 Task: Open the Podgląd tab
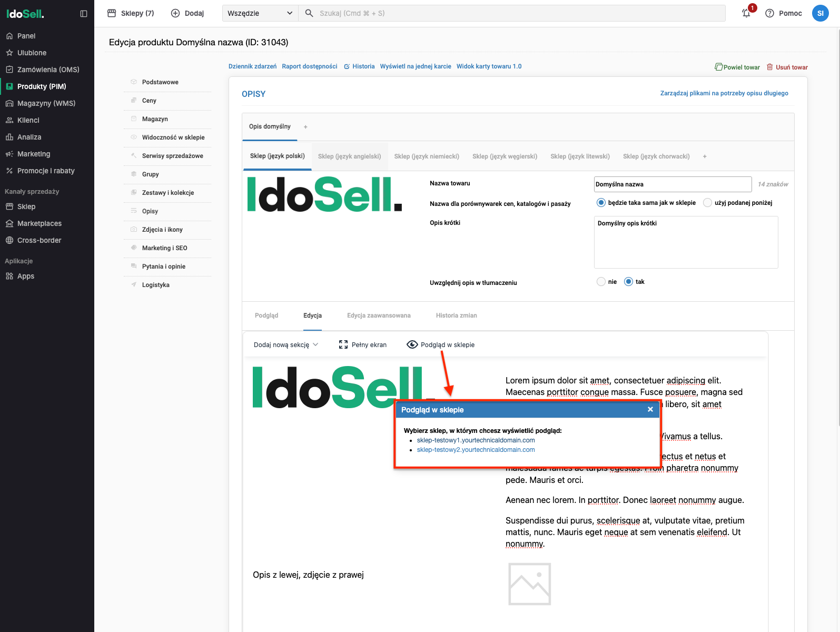click(266, 315)
